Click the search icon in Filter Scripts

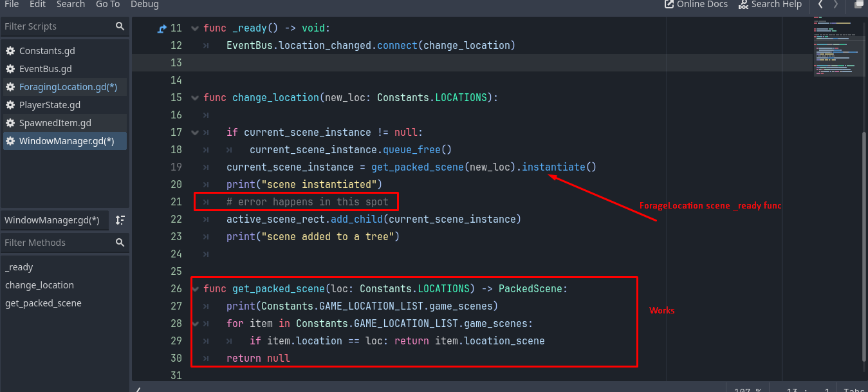coord(120,26)
